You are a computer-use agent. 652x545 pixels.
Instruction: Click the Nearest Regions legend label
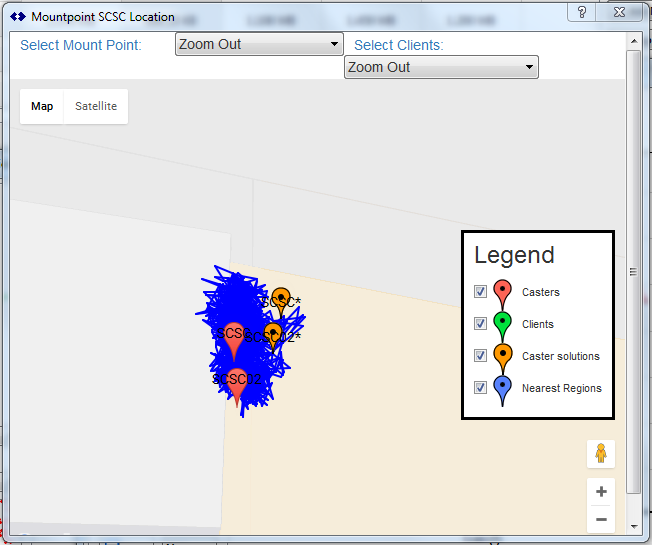point(562,388)
